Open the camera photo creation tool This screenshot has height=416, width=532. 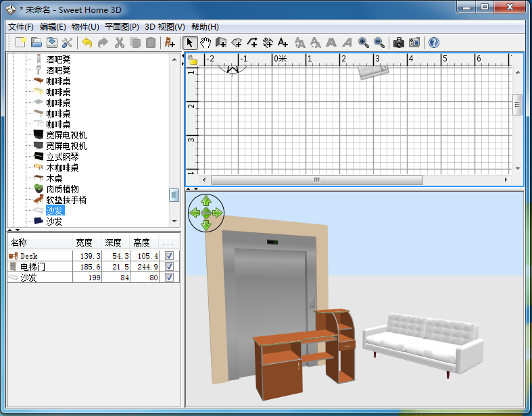399,43
